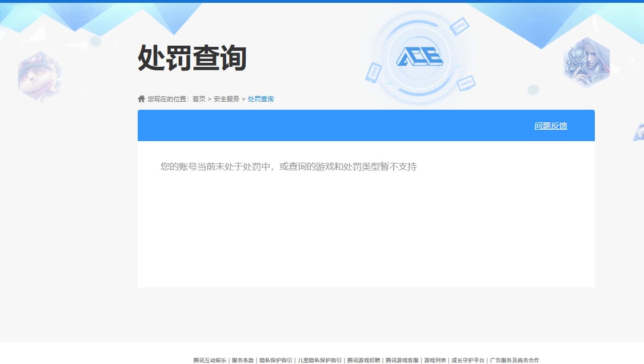Image resolution: width=644 pixels, height=364 pixels.
Task: Open 安全服务 from the breadcrumb
Action: (227, 98)
